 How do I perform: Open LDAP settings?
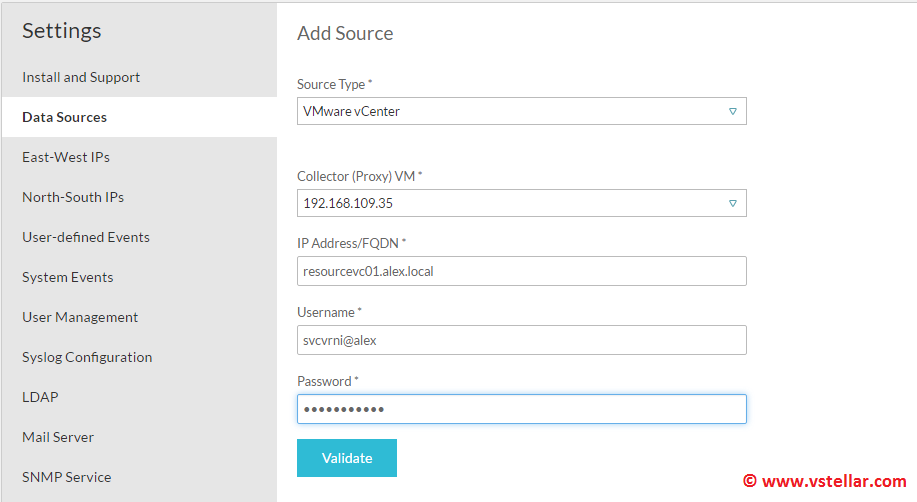coord(40,397)
